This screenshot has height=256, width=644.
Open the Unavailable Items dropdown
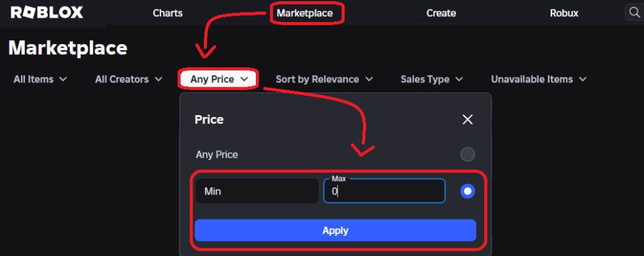(539, 79)
